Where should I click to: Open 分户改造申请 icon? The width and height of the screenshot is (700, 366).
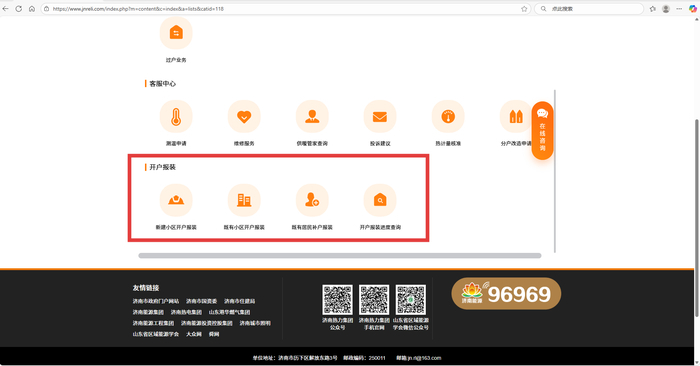coord(516,116)
